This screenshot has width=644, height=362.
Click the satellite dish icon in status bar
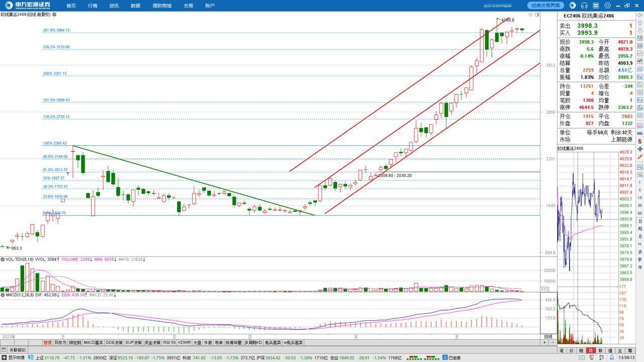coord(601,357)
